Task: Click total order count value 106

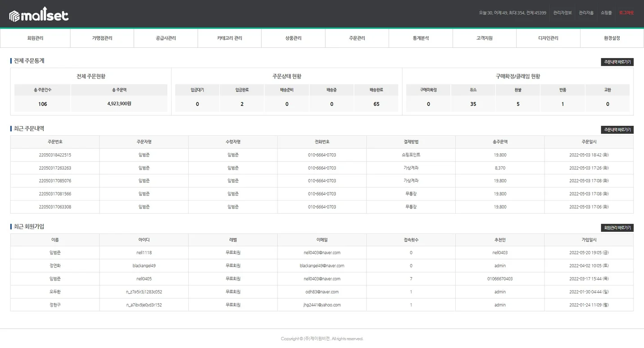Action: tap(43, 104)
